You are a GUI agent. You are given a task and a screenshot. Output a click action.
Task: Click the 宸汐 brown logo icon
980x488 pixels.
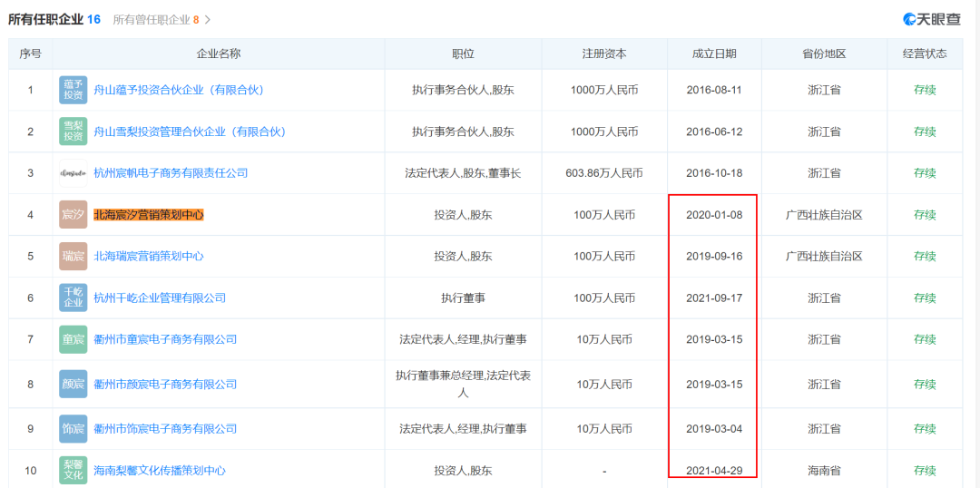point(73,215)
